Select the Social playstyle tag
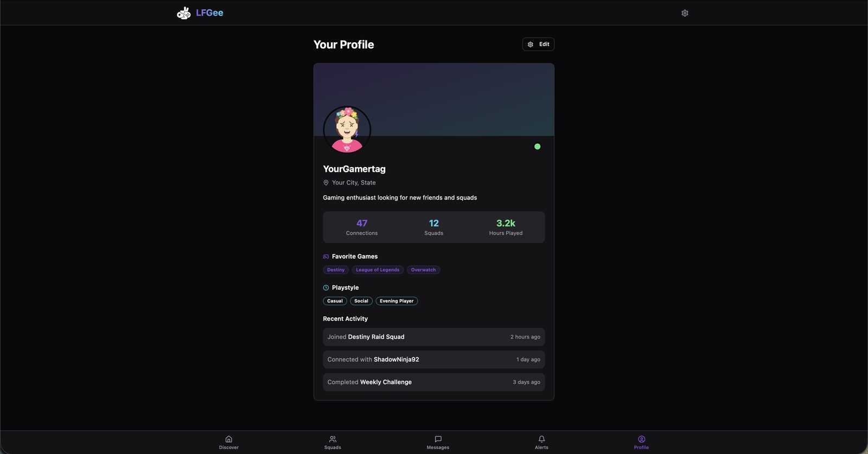Screen dimensions: 868x454 [361, 301]
